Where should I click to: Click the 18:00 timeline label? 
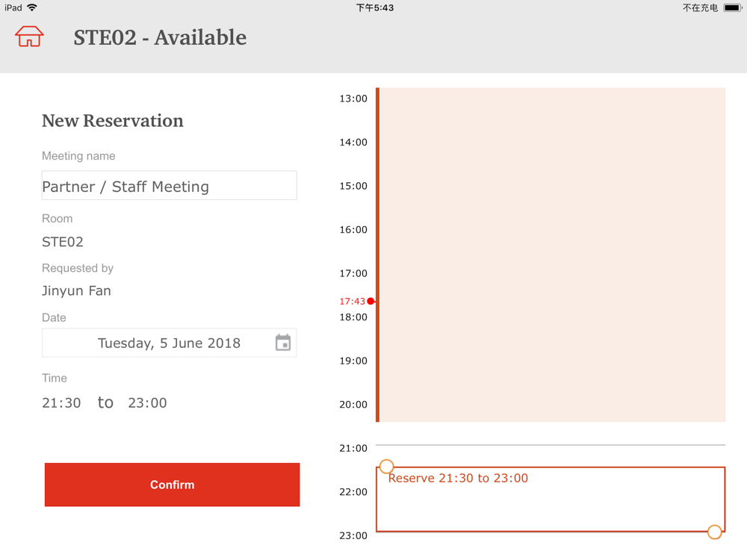tap(353, 317)
